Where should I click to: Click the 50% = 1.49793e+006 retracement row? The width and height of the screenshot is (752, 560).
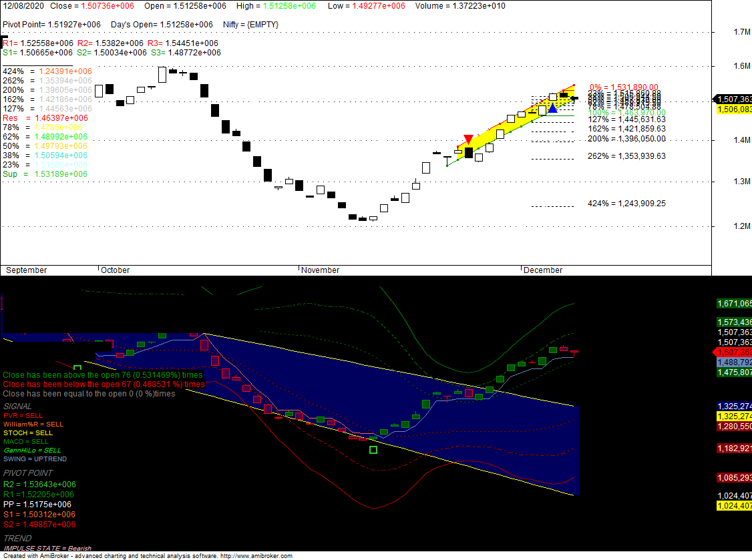click(x=45, y=146)
